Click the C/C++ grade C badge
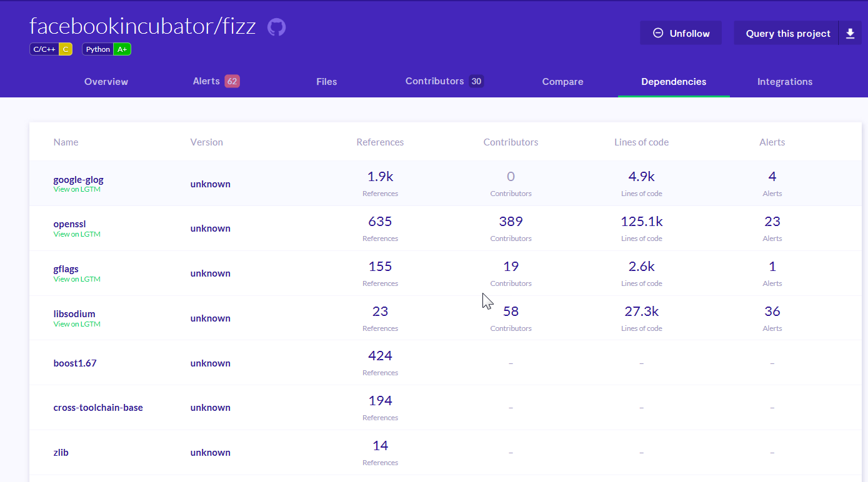Image resolution: width=868 pixels, height=482 pixels. [x=51, y=49]
